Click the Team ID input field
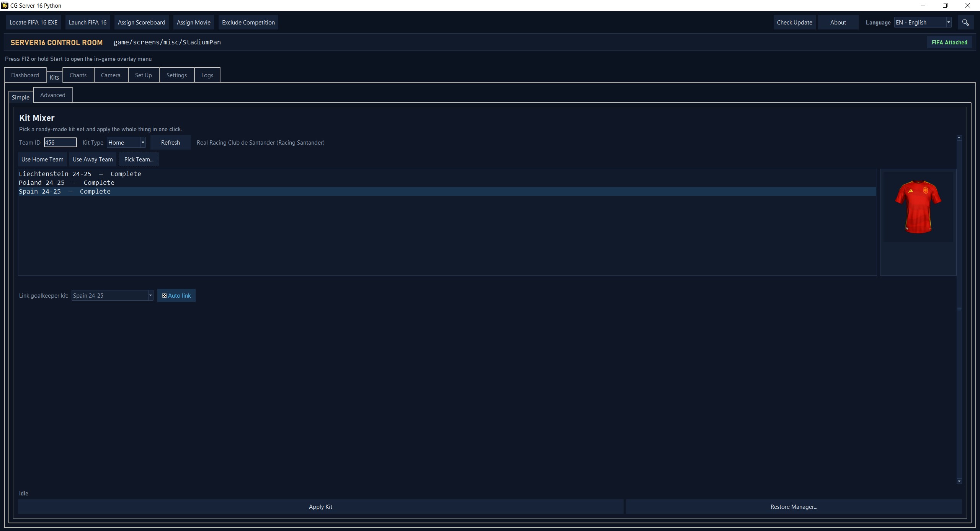980x531 pixels. (60, 143)
